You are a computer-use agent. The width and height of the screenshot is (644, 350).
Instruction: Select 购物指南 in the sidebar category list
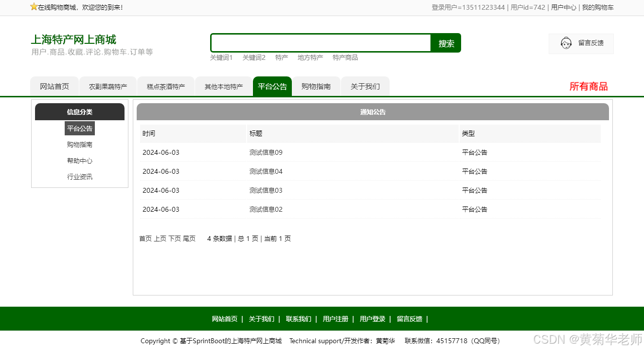[x=80, y=145]
